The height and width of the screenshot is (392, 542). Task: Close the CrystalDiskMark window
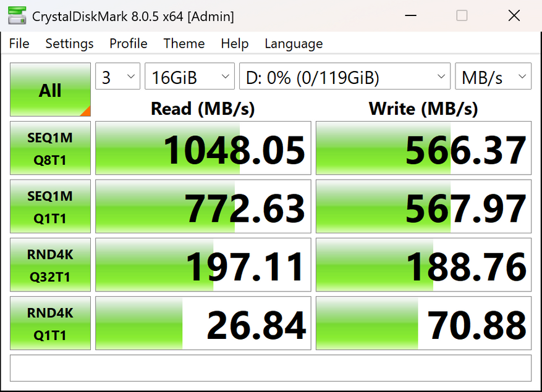click(x=514, y=15)
